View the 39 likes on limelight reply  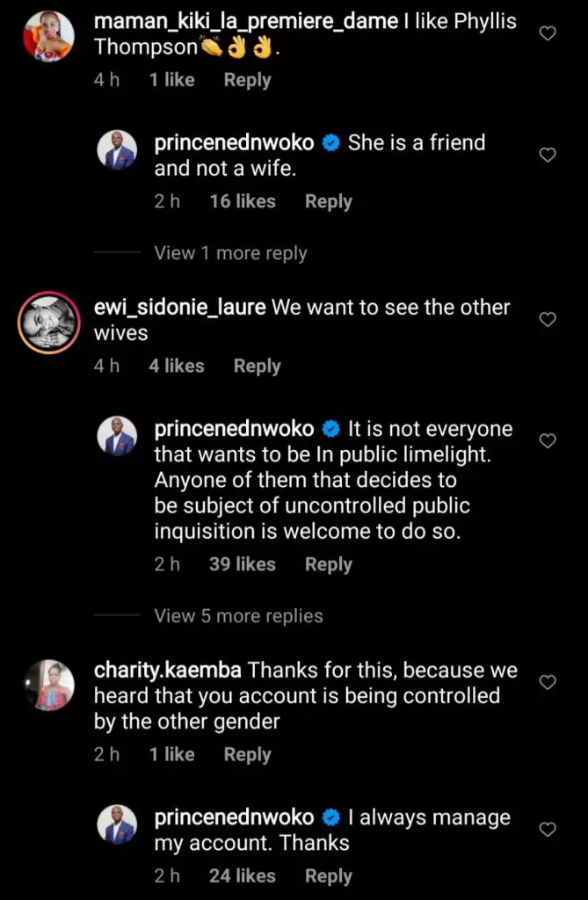click(242, 564)
